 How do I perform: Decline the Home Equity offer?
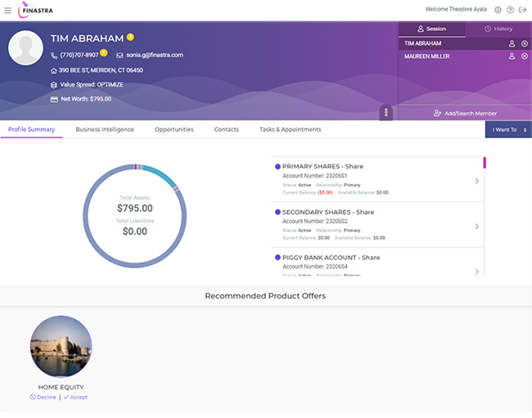[x=43, y=398]
